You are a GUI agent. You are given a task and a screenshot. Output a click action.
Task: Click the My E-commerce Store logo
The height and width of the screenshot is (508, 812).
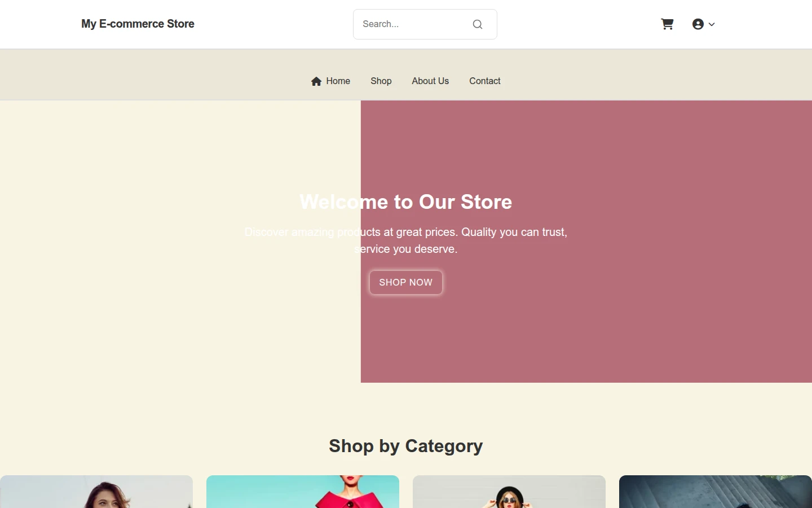tap(138, 24)
